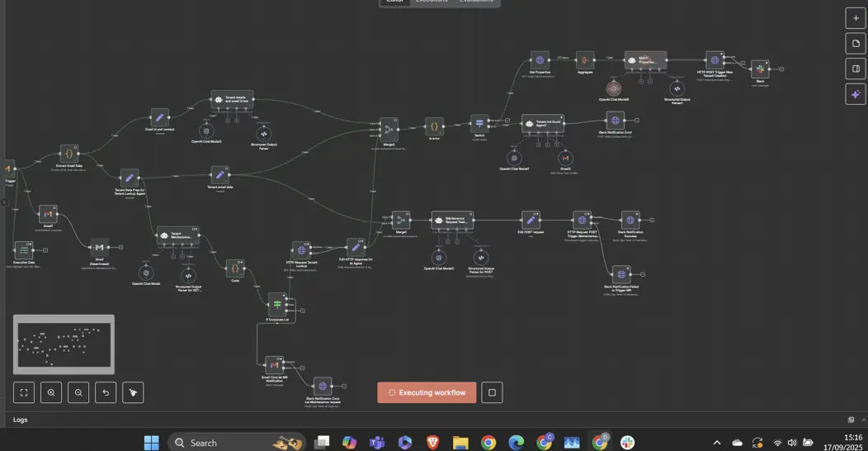The height and width of the screenshot is (451, 868).
Task: Open Brave browser from the taskbar
Action: point(432,442)
